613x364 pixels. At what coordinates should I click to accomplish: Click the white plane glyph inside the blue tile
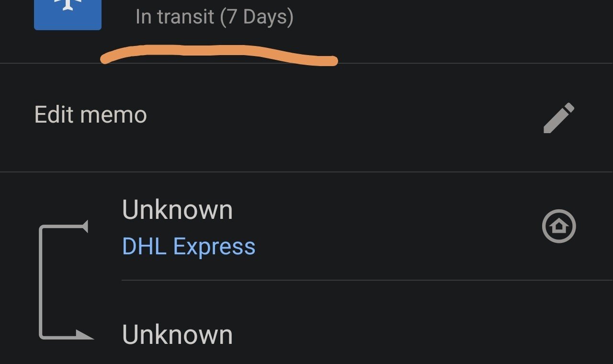pyautogui.click(x=68, y=5)
